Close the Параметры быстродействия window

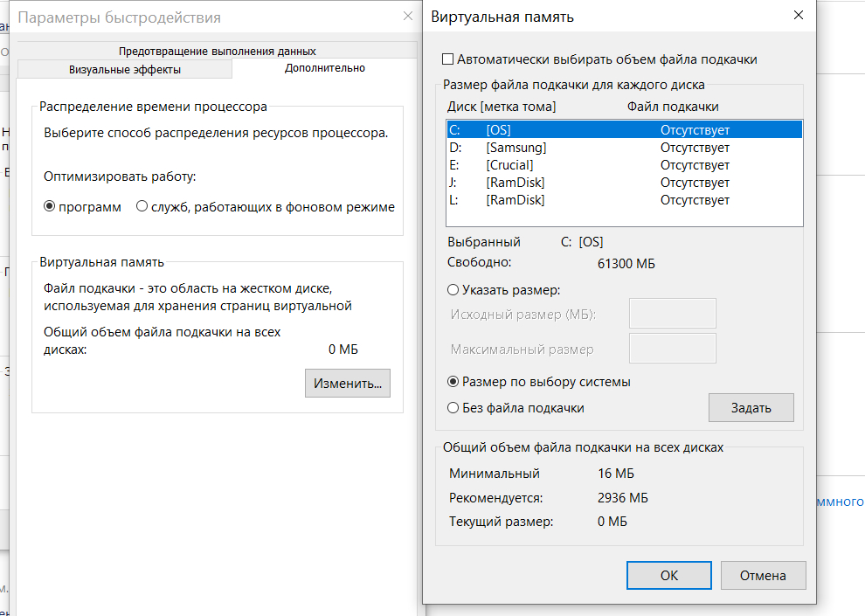407,16
